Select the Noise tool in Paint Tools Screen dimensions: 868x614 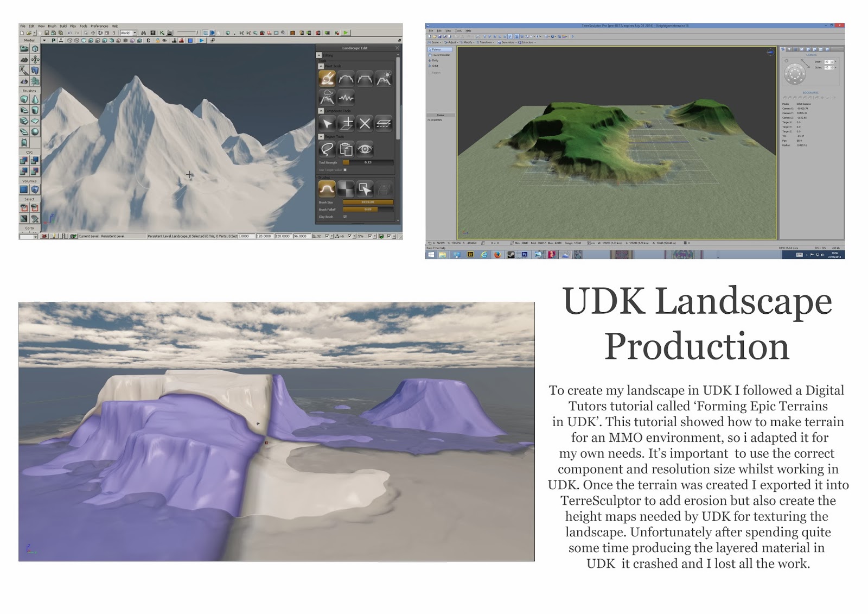[x=346, y=98]
